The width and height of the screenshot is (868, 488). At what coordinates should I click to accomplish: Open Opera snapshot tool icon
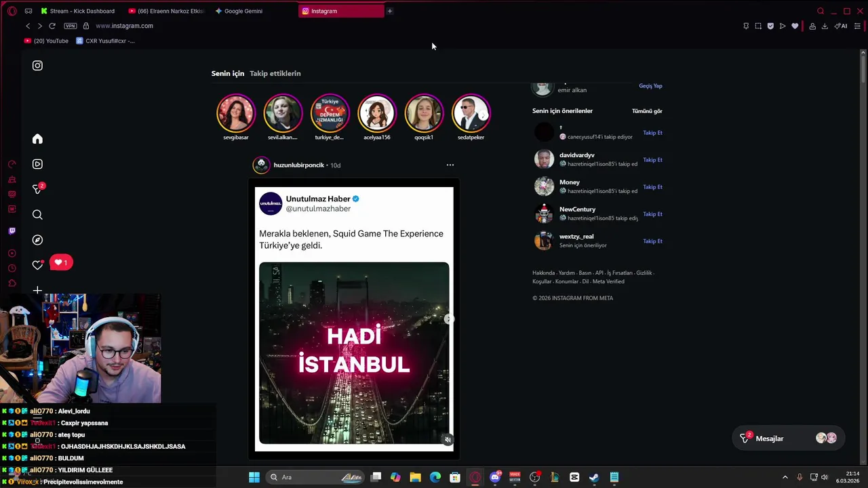click(758, 26)
